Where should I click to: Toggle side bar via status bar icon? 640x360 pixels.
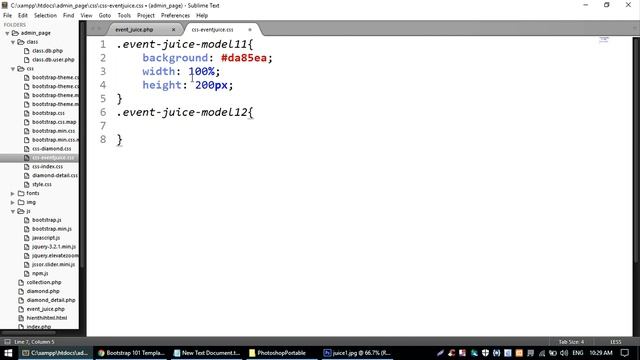coord(7,342)
